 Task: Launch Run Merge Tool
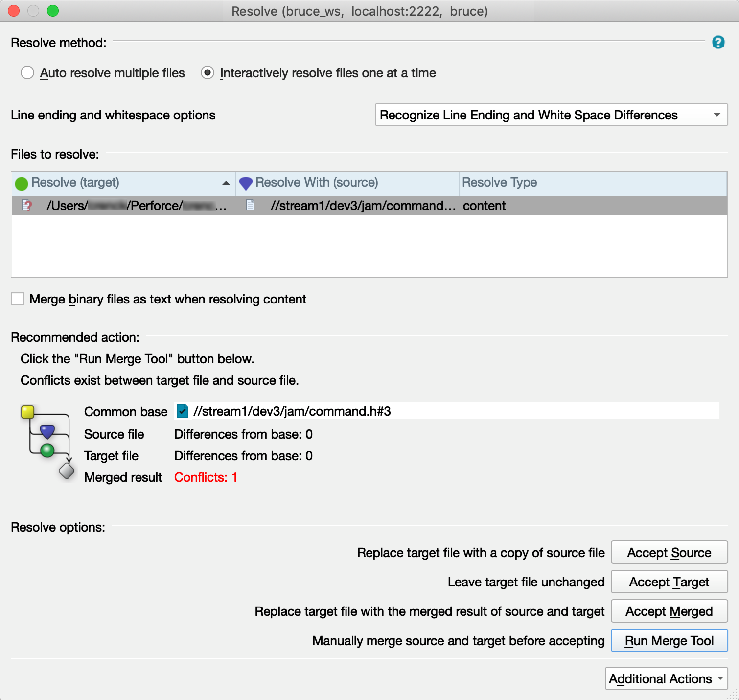(669, 641)
